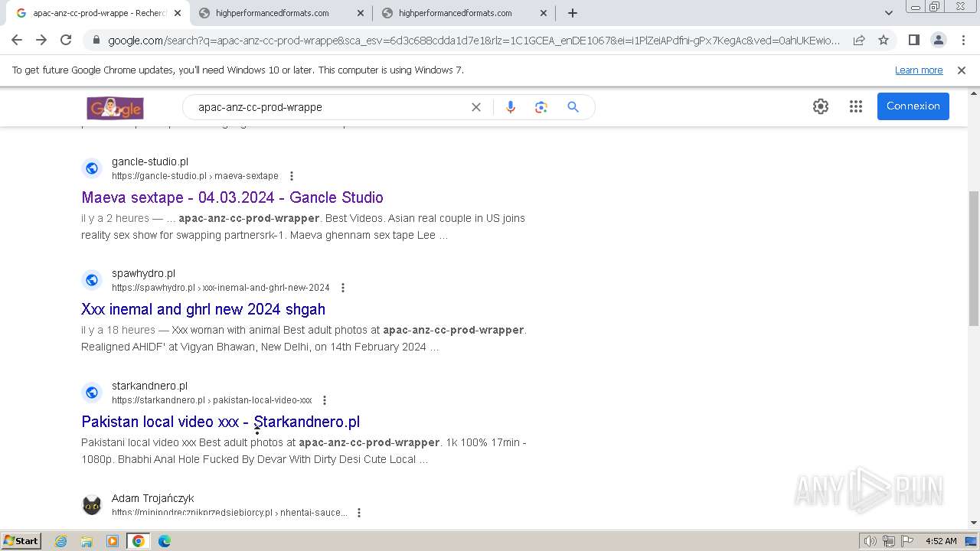The image size is (980, 551).
Task: Click the taskbar clock showing 4:52 AM
Action: (941, 541)
